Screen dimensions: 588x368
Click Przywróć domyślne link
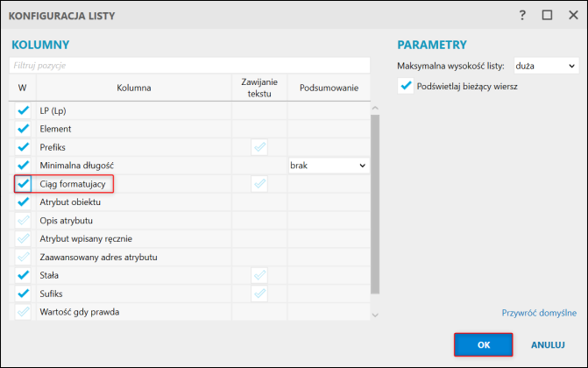pos(538,312)
